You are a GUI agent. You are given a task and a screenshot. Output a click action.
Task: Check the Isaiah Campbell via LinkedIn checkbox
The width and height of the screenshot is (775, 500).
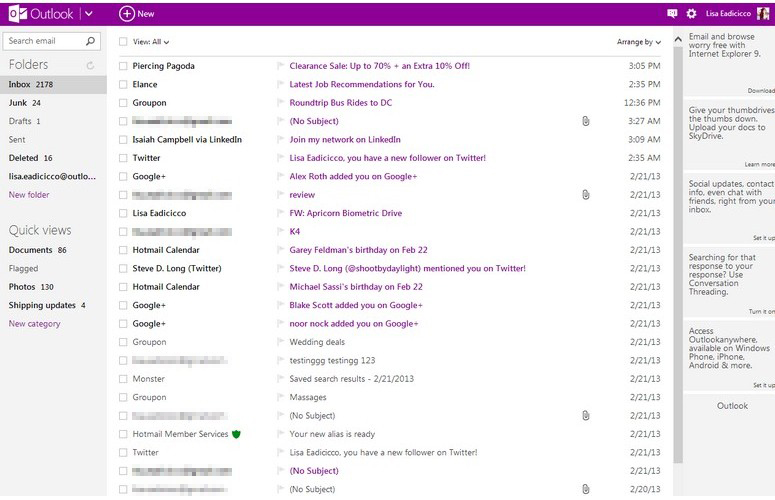(123, 140)
